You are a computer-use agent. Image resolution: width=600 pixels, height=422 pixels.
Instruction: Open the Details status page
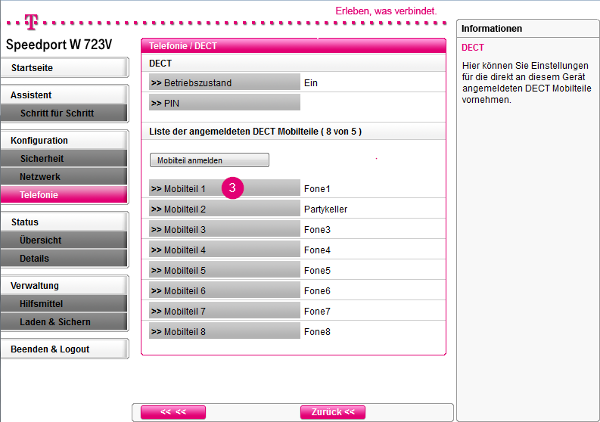pyautogui.click(x=64, y=258)
